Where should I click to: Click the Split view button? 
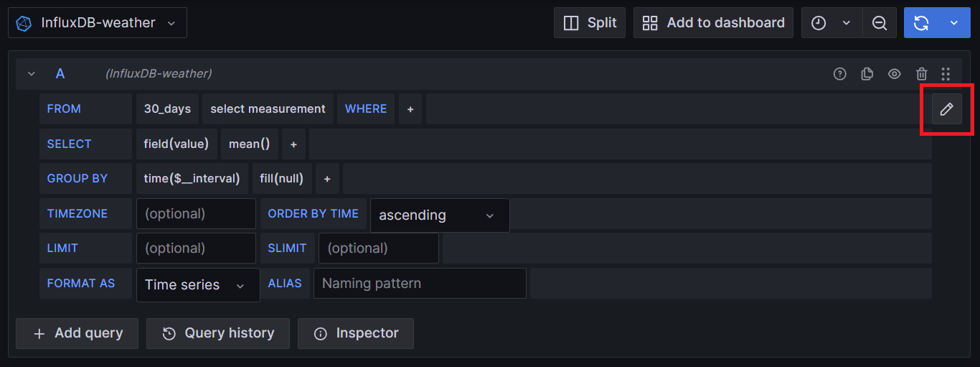(x=590, y=23)
